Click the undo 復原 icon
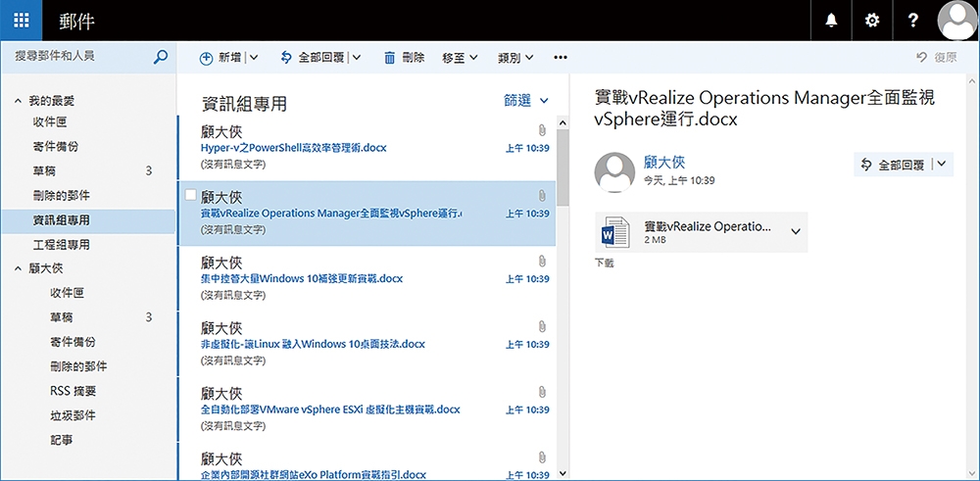This screenshot has width=980, height=481. (921, 58)
